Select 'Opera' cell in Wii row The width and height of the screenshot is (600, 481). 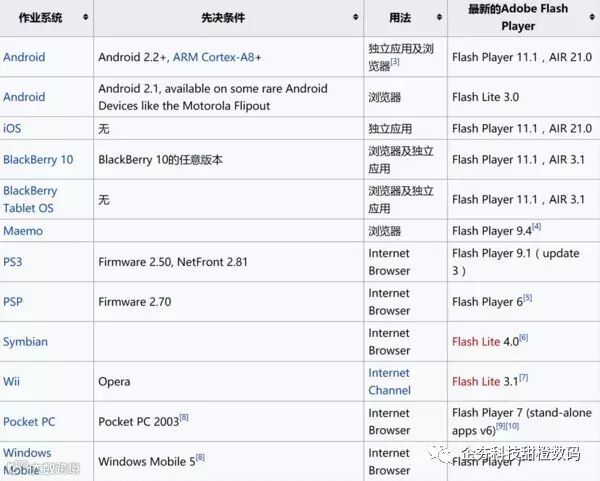228,382
